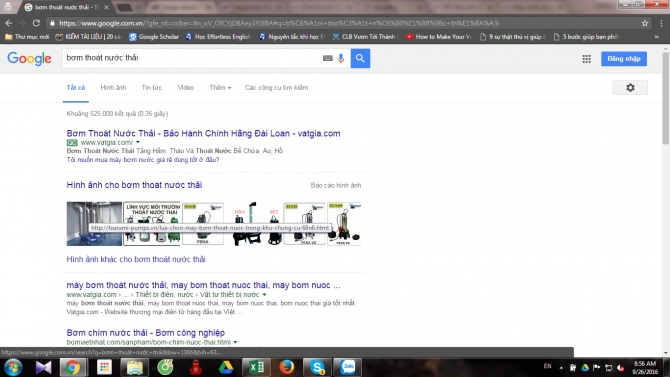The width and height of the screenshot is (670, 377).
Task: Open Bơm Thoát Nước Thải vatgia.com ad link
Action: click(203, 133)
